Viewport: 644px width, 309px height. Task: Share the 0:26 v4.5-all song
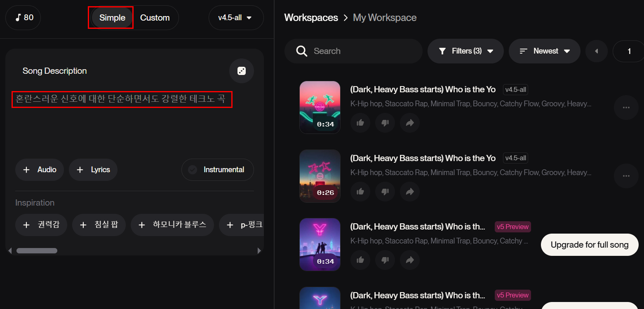coord(410,192)
